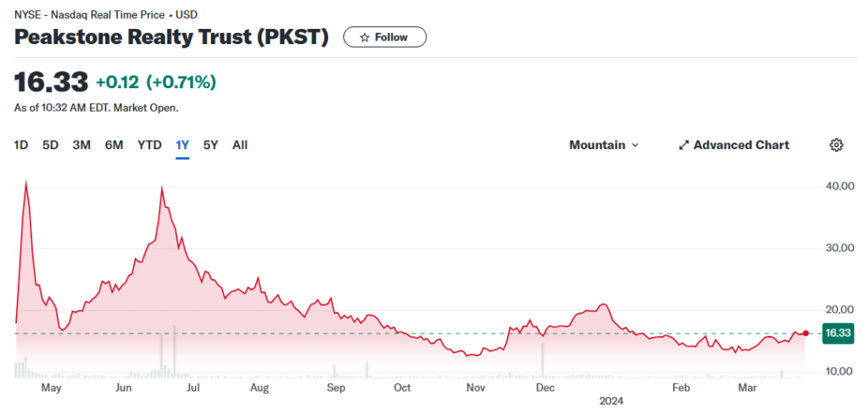The width and height of the screenshot is (868, 413).
Task: Select the All time range
Action: tap(240, 145)
